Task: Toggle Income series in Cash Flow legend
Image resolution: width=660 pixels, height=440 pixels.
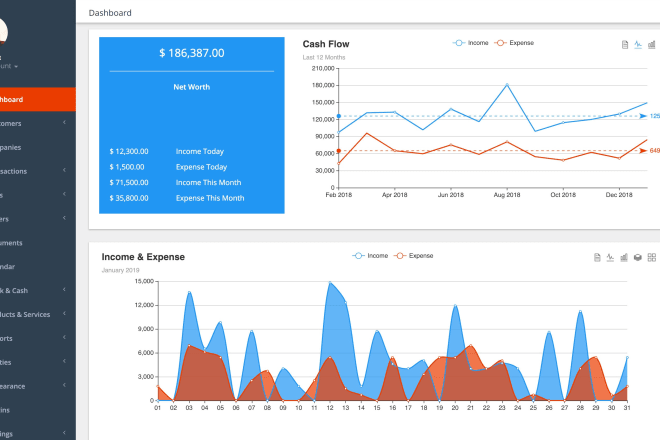Action: (x=474, y=43)
